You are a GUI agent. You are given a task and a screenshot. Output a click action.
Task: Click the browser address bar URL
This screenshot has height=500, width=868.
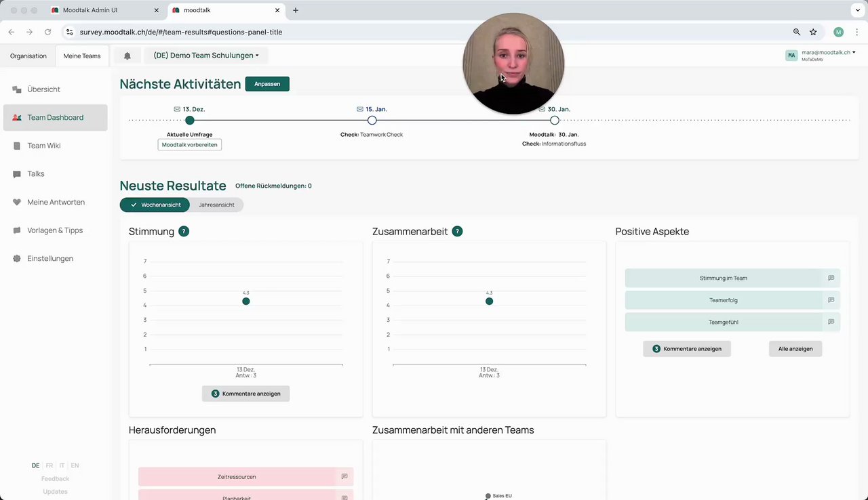[181, 32]
